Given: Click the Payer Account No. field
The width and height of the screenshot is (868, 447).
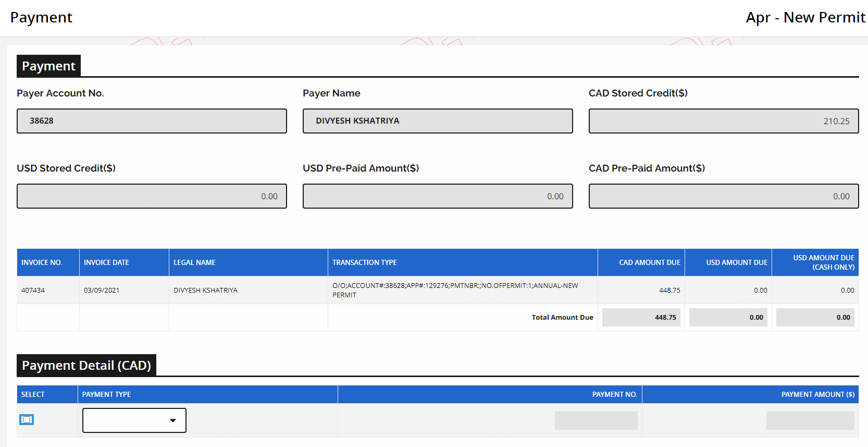Looking at the screenshot, I should click(152, 121).
